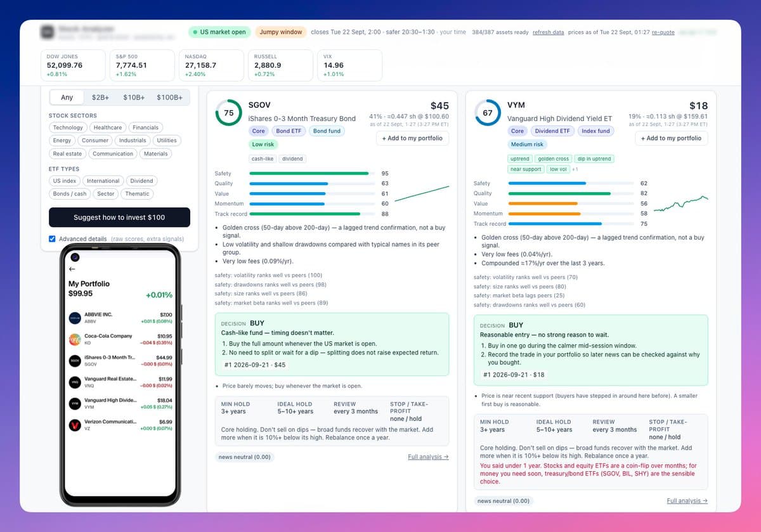The image size is (761, 532).
Task: Click the VYM +1 more signals indicator
Action: tap(575, 169)
